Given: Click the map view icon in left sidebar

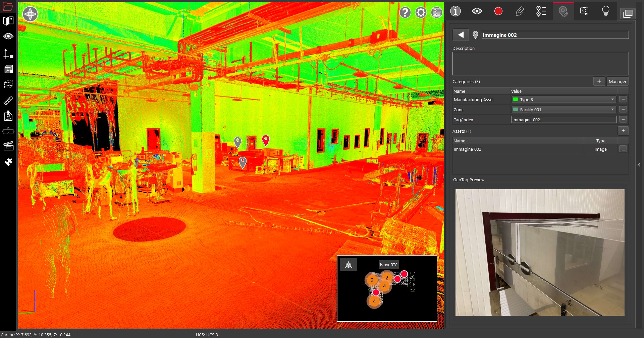Looking at the screenshot, I should (8, 21).
